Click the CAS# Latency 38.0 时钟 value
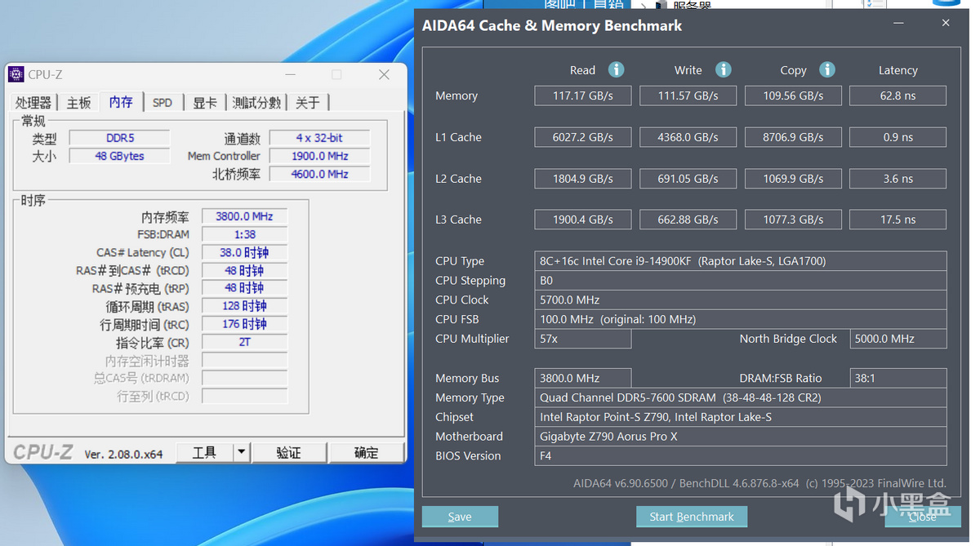 click(x=244, y=252)
